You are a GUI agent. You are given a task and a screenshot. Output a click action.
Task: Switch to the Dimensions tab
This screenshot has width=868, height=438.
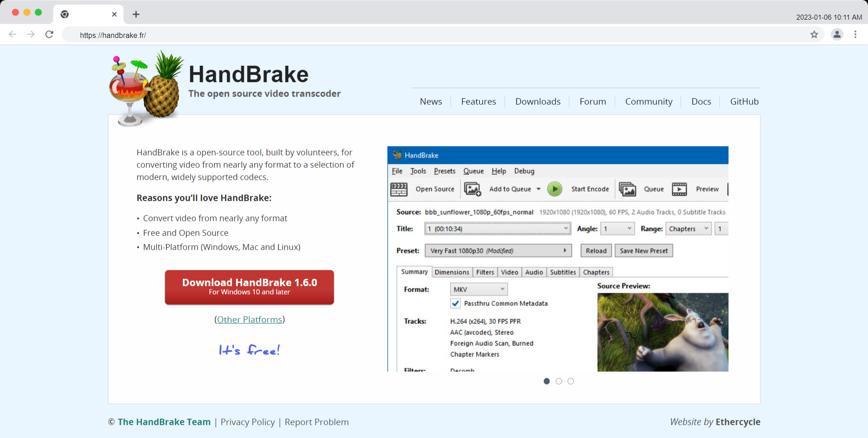pyautogui.click(x=452, y=272)
